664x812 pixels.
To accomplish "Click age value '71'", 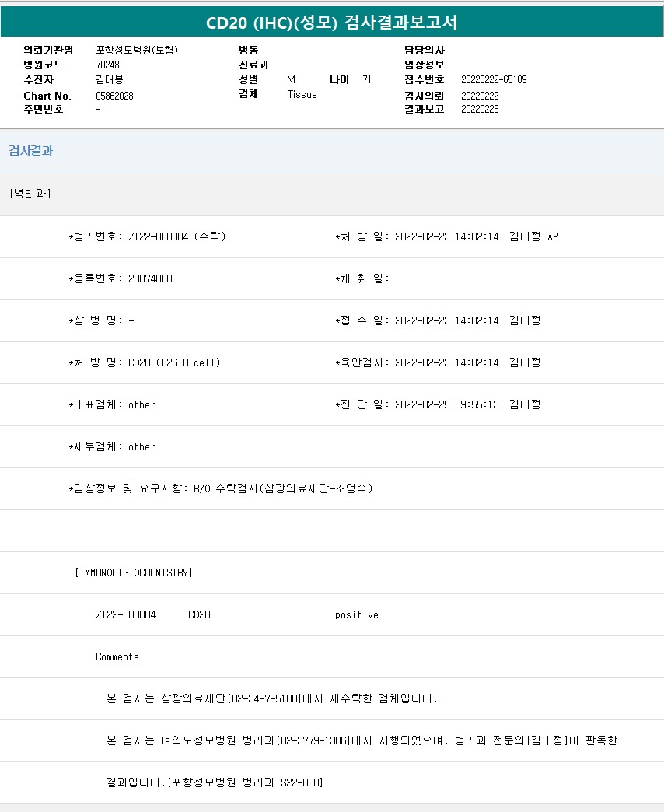I will tap(366, 80).
